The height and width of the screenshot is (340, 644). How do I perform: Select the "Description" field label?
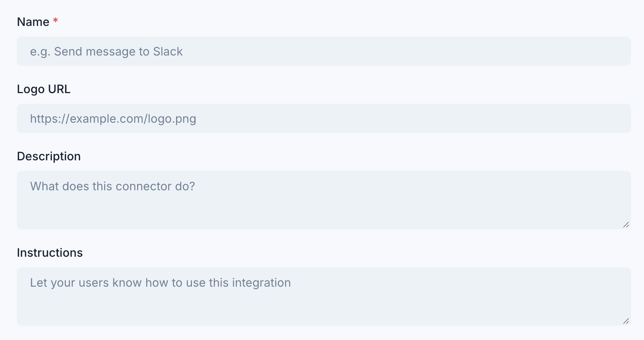49,156
